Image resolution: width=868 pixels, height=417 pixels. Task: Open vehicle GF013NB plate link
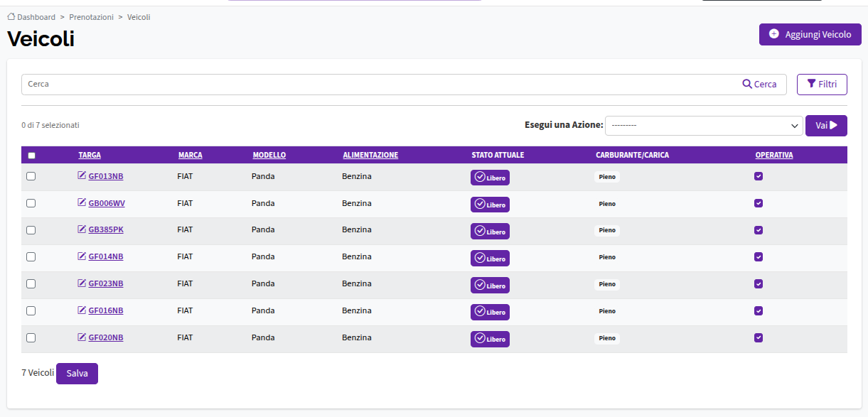[x=106, y=176]
